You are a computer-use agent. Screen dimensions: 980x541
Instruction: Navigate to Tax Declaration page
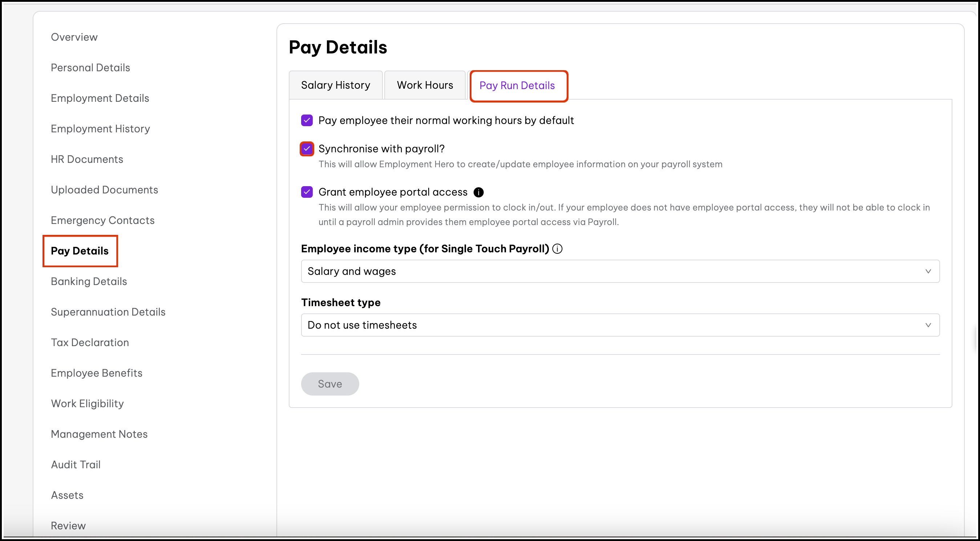pyautogui.click(x=90, y=342)
